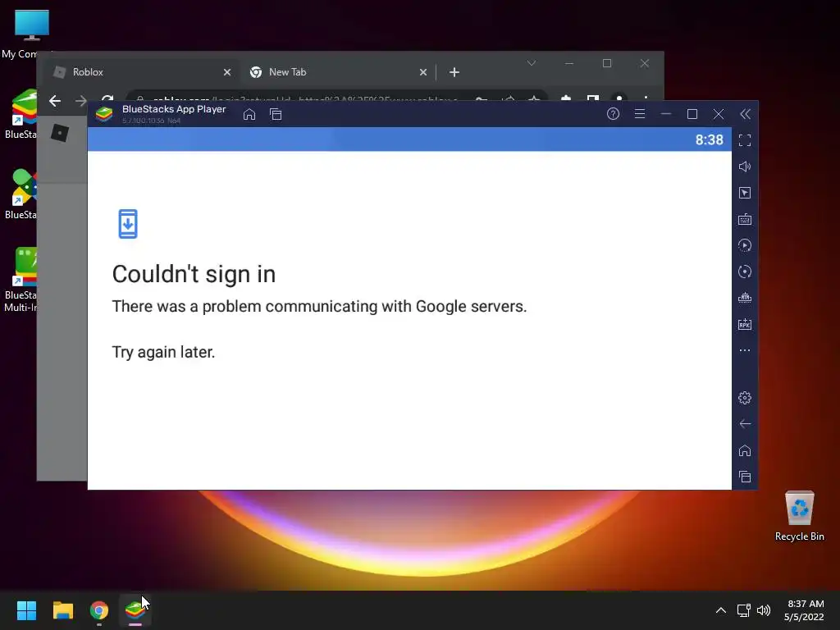Click BlueStacks taskbar icon
Image resolution: width=840 pixels, height=630 pixels.
point(135,610)
